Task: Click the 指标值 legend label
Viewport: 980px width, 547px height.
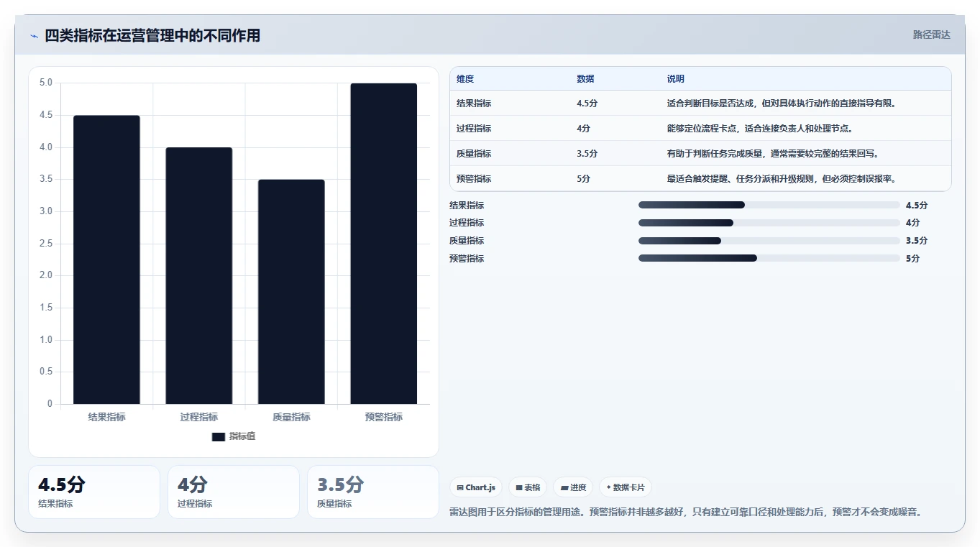Action: coord(242,436)
